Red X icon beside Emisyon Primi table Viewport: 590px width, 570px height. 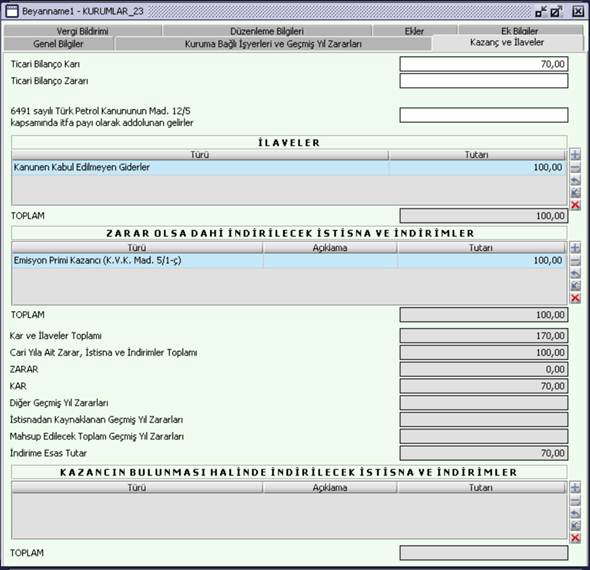[x=575, y=298]
